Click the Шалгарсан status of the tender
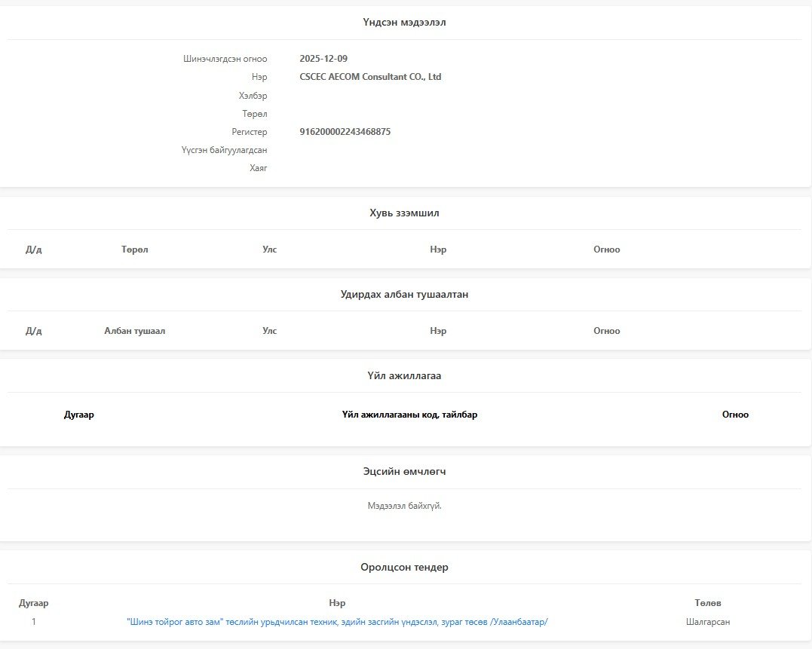Viewport: 812px width, 649px height. (x=708, y=622)
